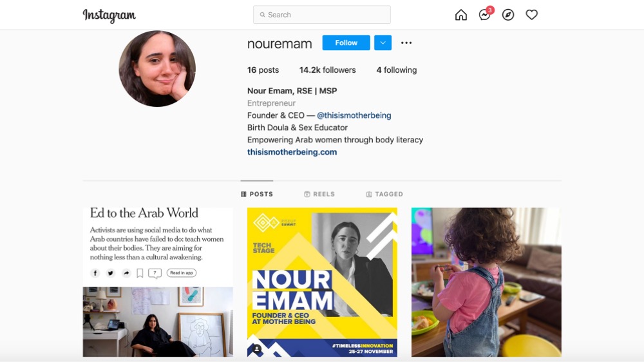Switch to the Posts tab
Image resolution: width=644 pixels, height=362 pixels.
pyautogui.click(x=257, y=194)
